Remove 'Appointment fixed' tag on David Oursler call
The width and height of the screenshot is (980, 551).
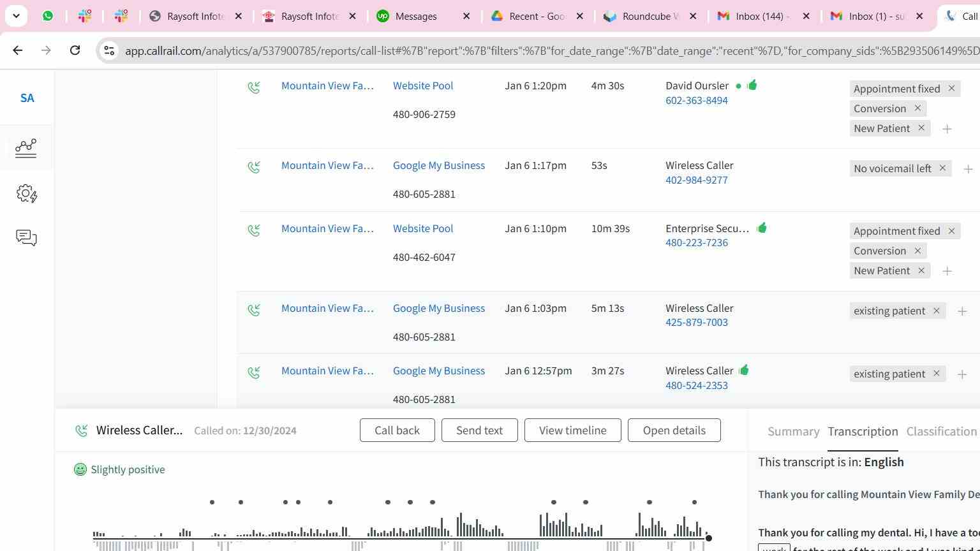(951, 88)
